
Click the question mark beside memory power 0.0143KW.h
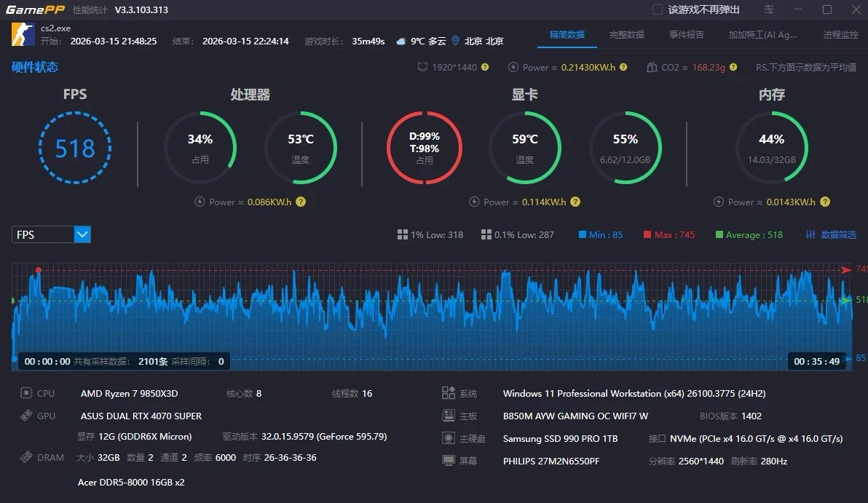(x=825, y=202)
